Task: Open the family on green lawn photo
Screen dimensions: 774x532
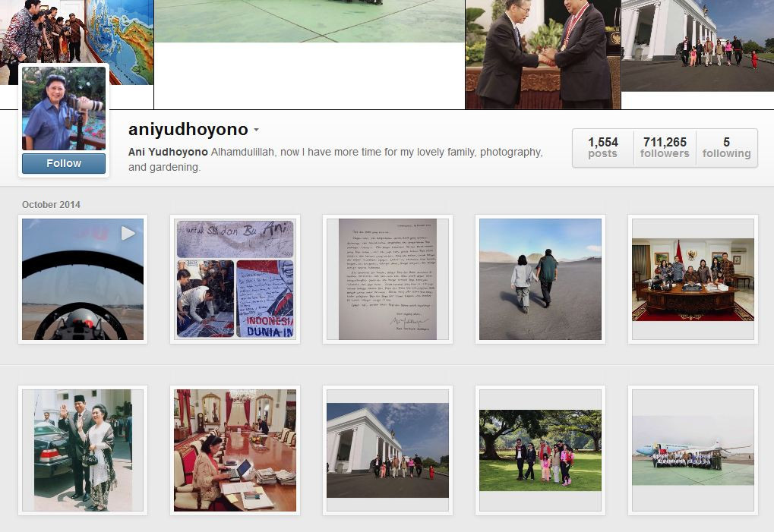Action: click(x=541, y=450)
